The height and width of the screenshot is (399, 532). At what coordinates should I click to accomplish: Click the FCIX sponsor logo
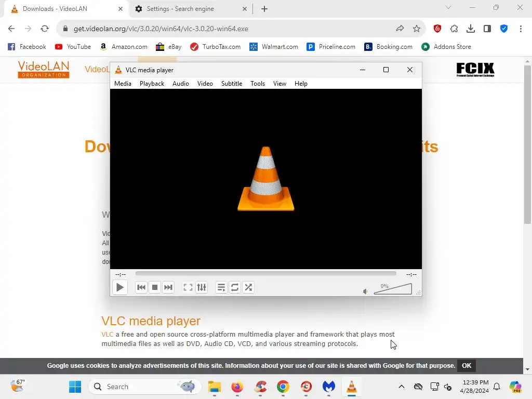(x=475, y=70)
